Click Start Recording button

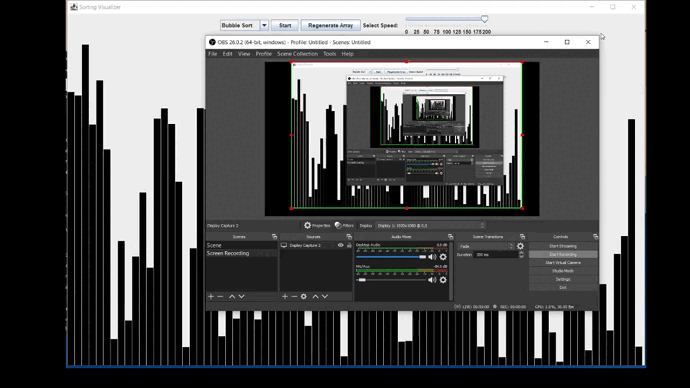(563, 254)
